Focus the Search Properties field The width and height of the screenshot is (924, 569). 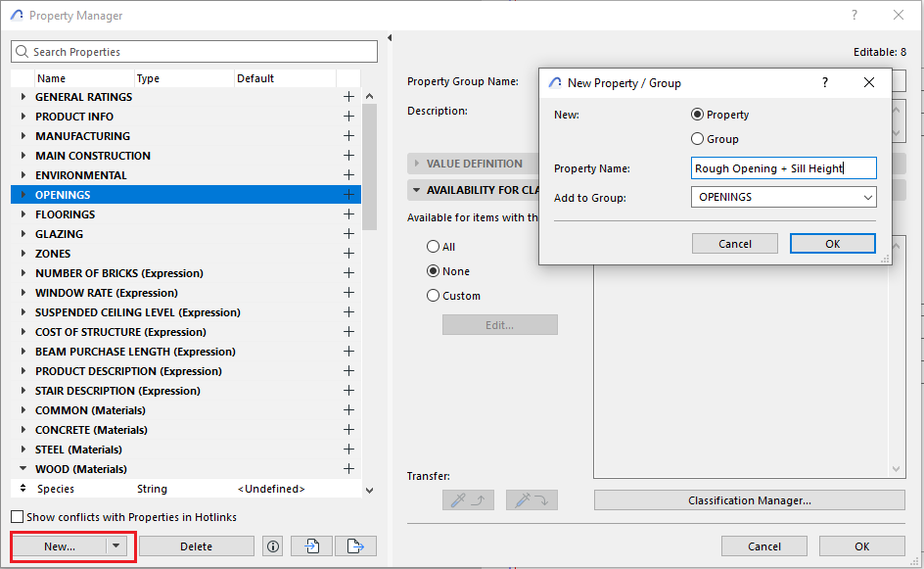[195, 51]
